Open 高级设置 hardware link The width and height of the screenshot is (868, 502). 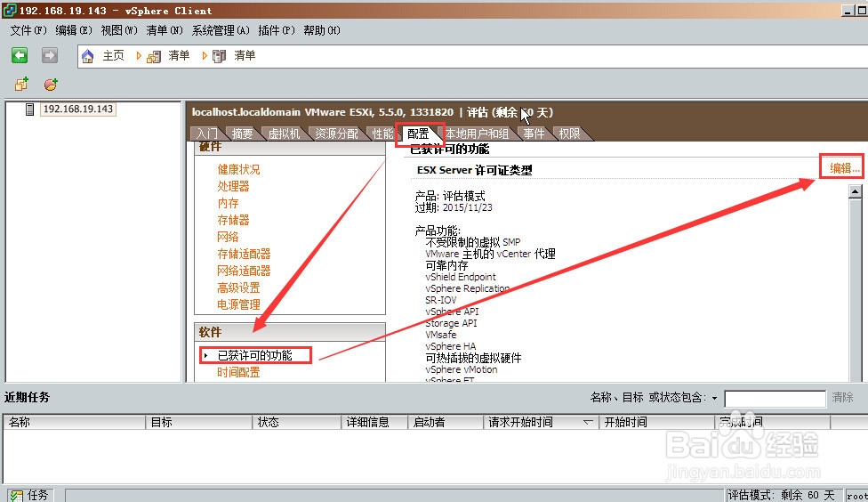pos(238,287)
